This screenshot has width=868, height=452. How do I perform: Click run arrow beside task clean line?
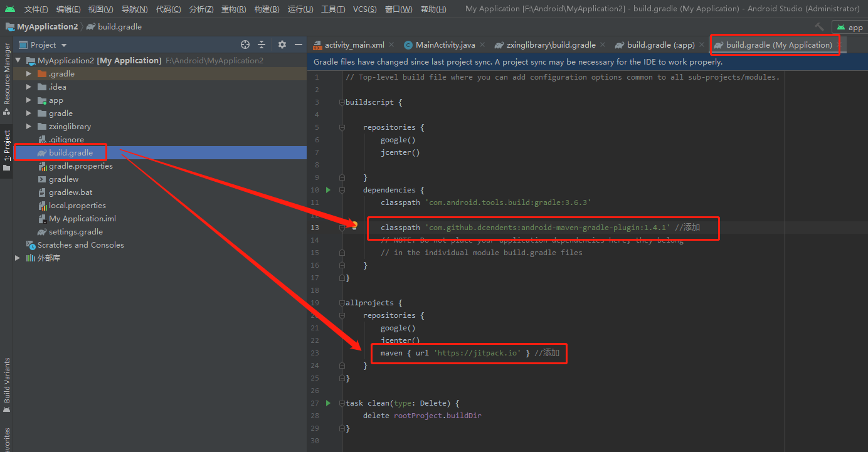(327, 403)
